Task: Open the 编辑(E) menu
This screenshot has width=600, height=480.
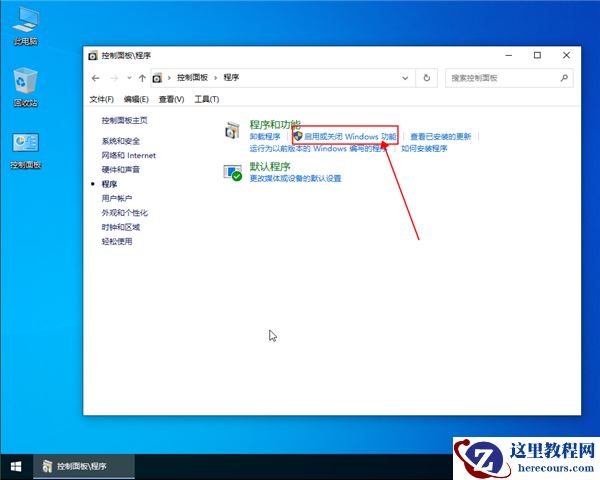Action: [x=136, y=100]
